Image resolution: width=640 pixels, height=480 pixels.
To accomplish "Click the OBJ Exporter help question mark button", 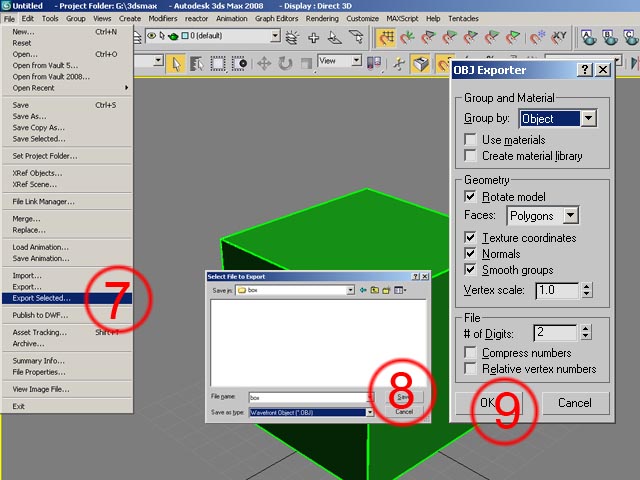I will pyautogui.click(x=584, y=70).
